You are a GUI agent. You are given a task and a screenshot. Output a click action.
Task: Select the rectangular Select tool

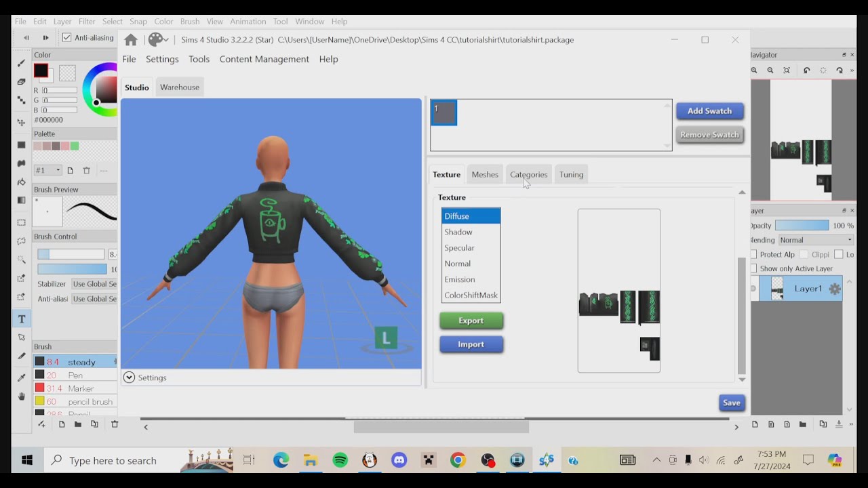[21, 222]
